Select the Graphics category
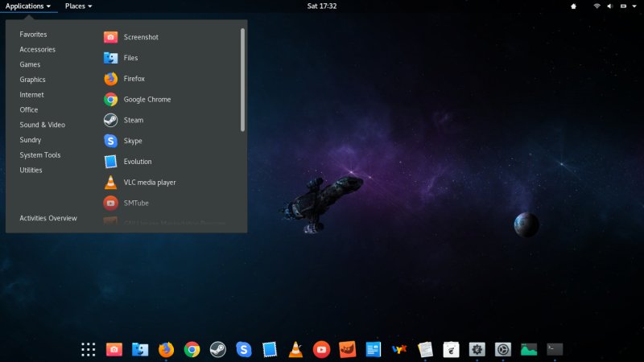Image resolution: width=644 pixels, height=362 pixels. (x=33, y=80)
